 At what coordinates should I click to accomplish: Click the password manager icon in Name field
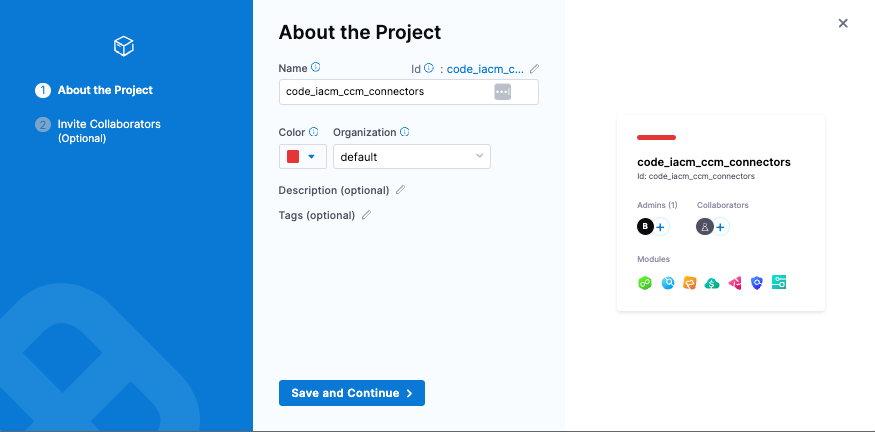click(x=503, y=92)
